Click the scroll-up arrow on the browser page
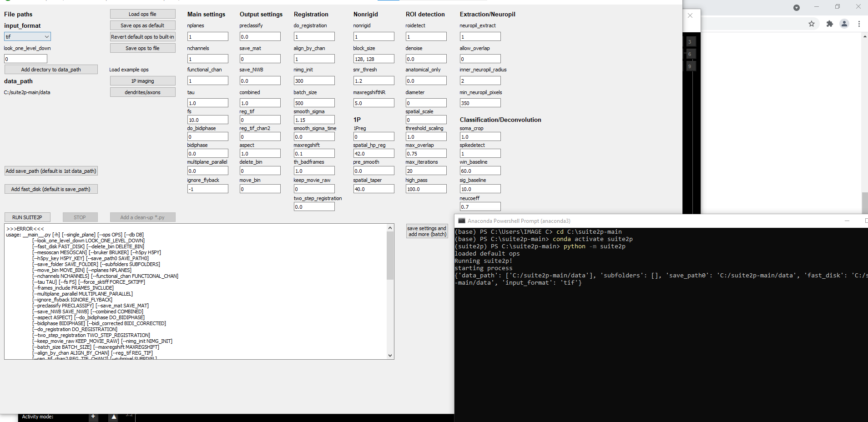Screen dimensions: 868x422 (x=864, y=36)
